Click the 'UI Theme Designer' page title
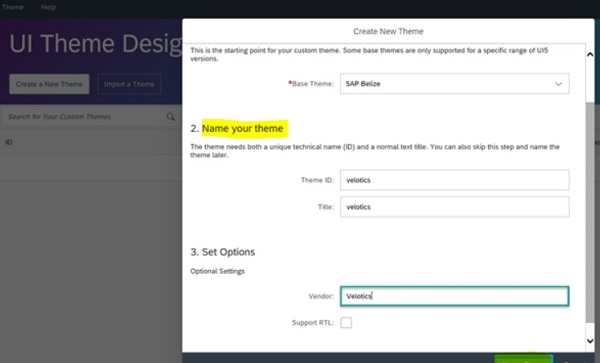Screen dimensions: 600x363 [x=96, y=43]
